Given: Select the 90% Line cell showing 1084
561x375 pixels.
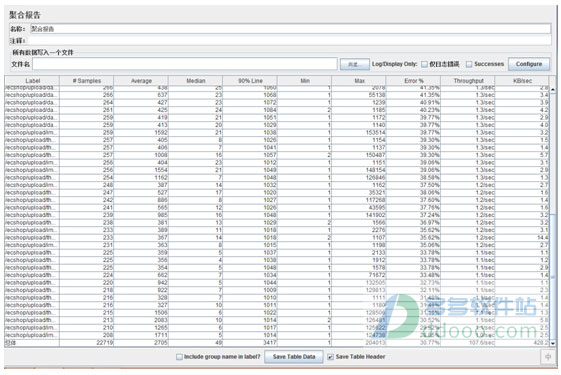Looking at the screenshot, I should click(x=250, y=110).
